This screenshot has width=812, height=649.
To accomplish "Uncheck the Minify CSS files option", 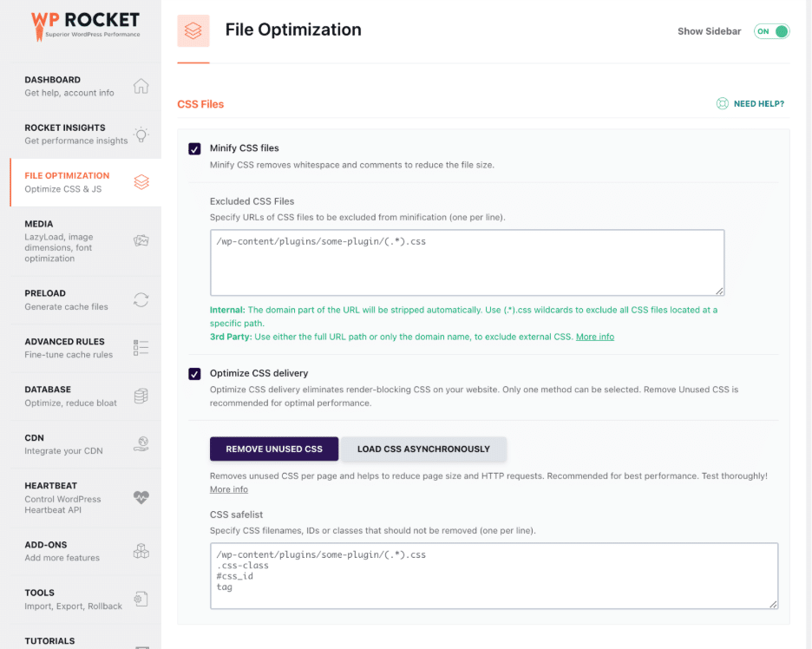I will click(194, 148).
